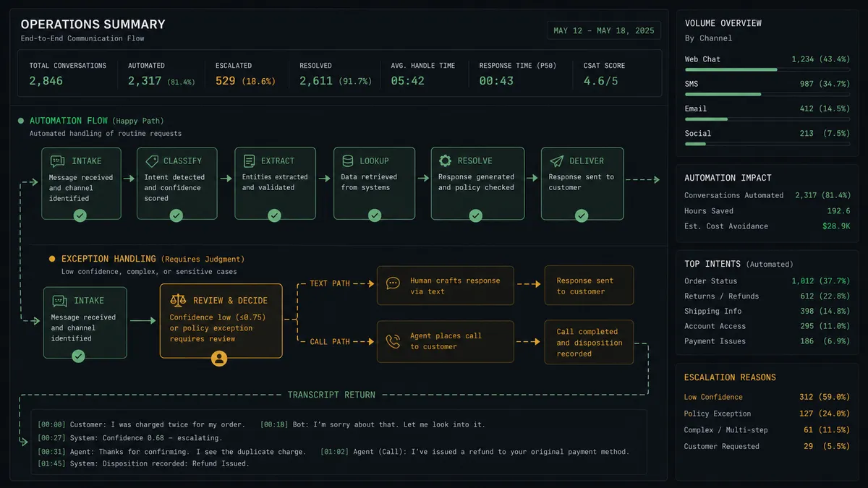The image size is (868, 488).
Task: Click the speech bubble icon in Automation Flow Intake
Action: pos(57,160)
